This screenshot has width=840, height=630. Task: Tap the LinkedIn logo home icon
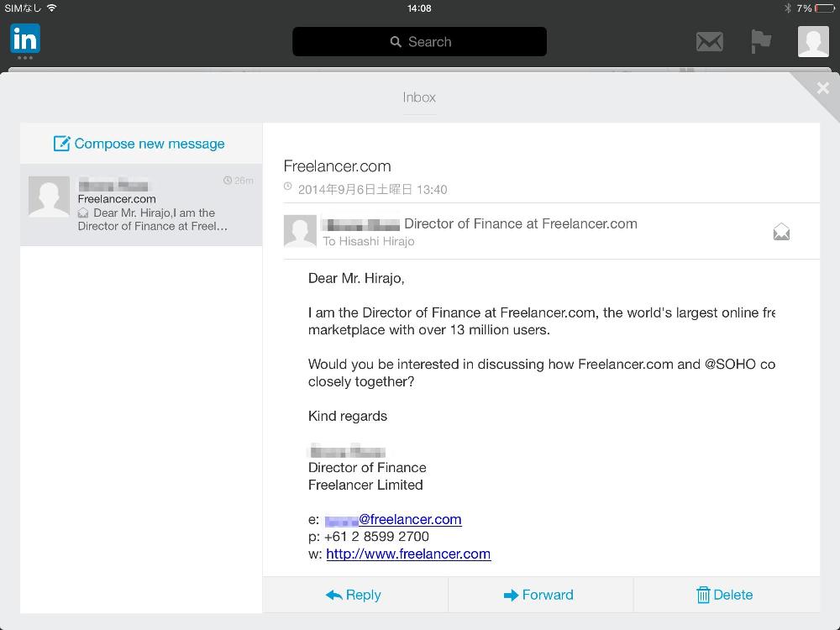pyautogui.click(x=25, y=39)
